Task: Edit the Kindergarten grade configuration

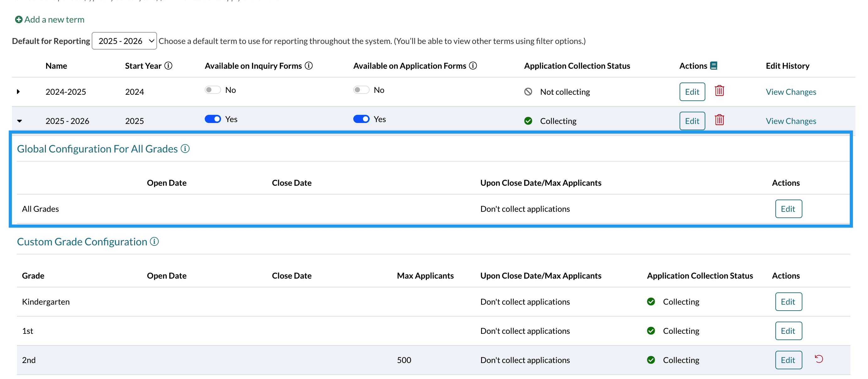Action: pos(788,302)
